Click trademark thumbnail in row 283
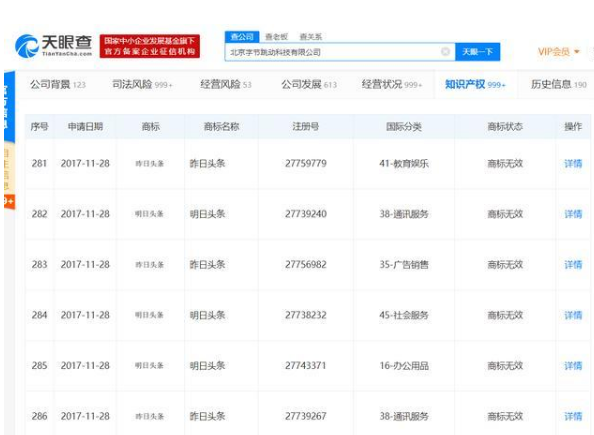This screenshot has height=435, width=594. [x=150, y=264]
